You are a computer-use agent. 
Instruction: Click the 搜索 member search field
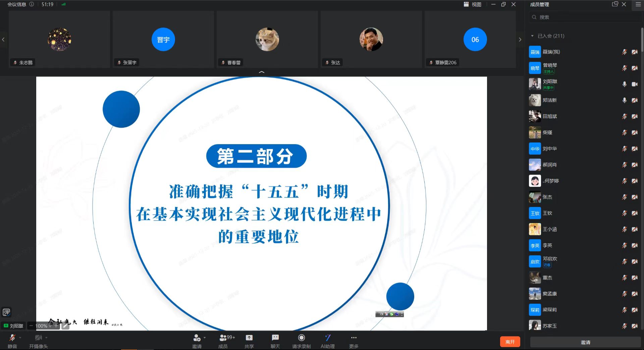click(x=585, y=17)
